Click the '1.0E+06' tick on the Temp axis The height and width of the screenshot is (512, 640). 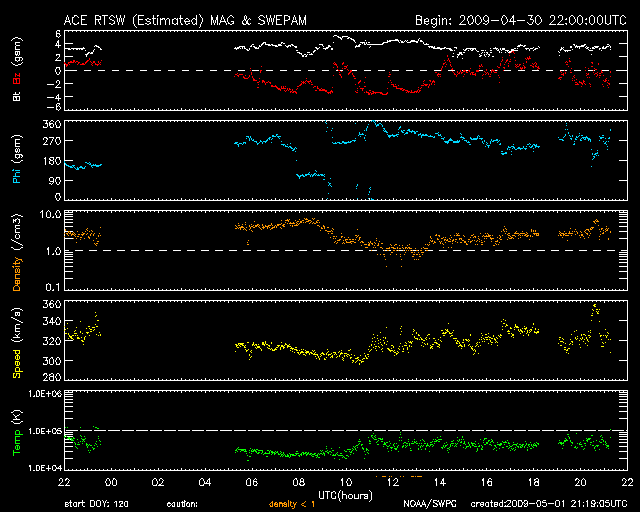(x=45, y=394)
